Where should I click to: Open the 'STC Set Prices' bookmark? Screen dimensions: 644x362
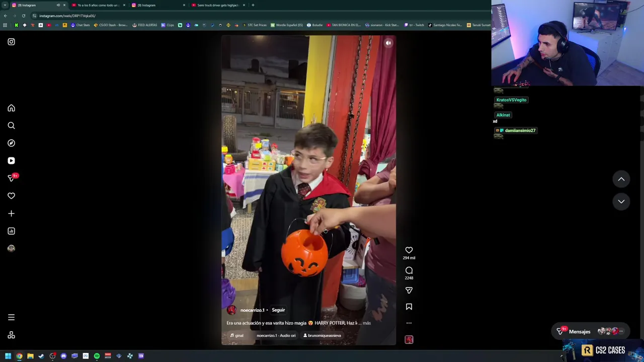click(255, 25)
